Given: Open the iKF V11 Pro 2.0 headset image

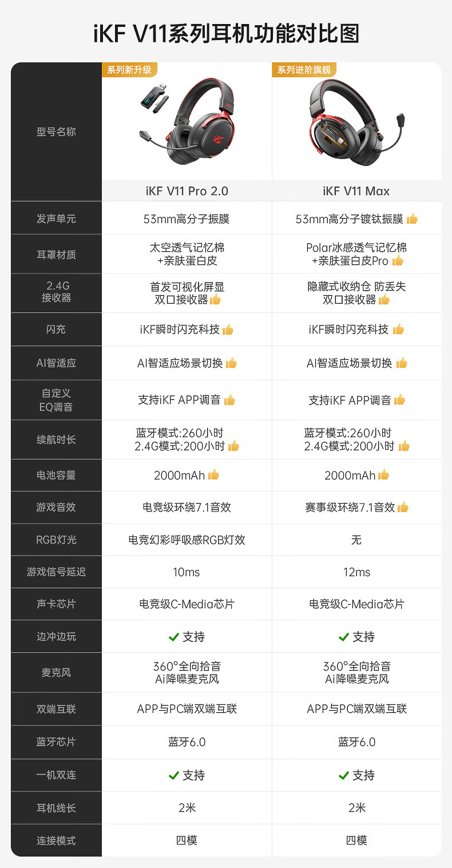Looking at the screenshot, I should coord(187,122).
